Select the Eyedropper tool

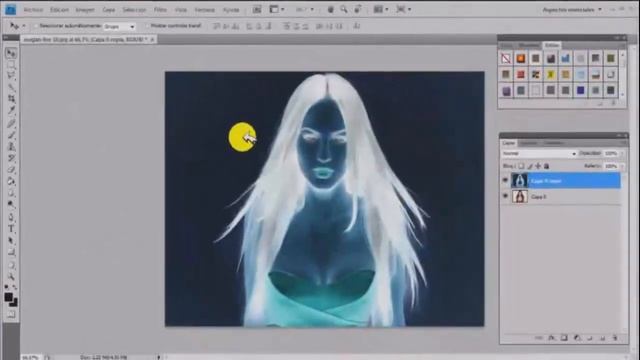(x=11, y=110)
